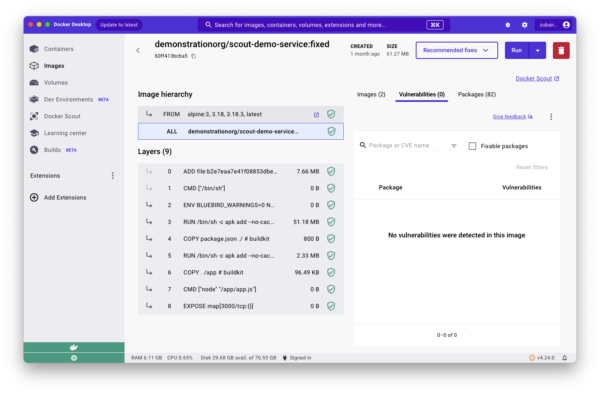The height and width of the screenshot is (394, 600).
Task: Open the Docker Scout icon in sidebar
Action: pos(34,116)
